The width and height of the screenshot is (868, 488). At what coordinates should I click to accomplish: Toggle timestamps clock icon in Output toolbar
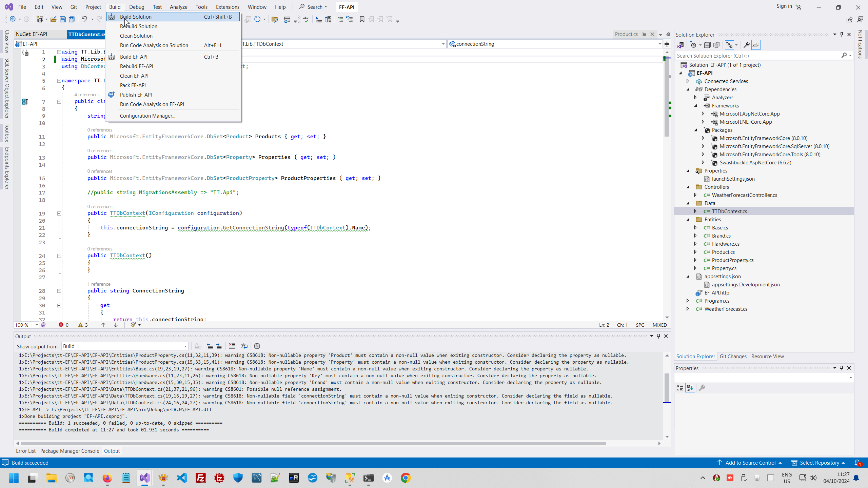(257, 346)
